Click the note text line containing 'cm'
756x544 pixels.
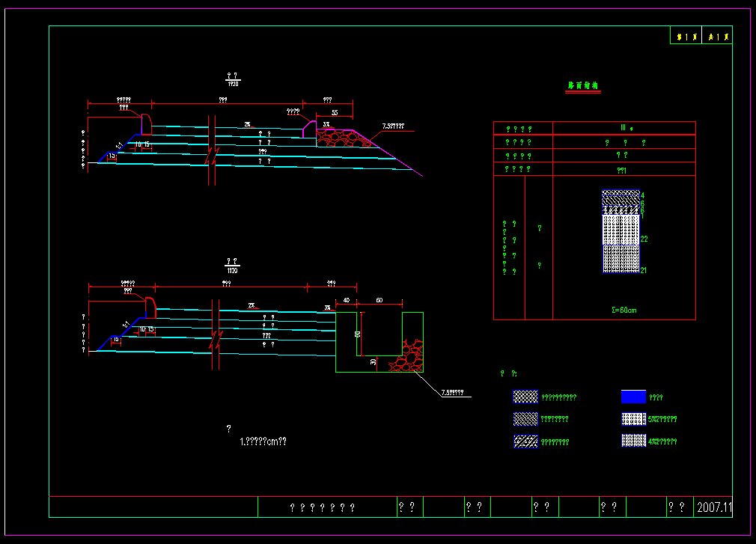point(263,441)
